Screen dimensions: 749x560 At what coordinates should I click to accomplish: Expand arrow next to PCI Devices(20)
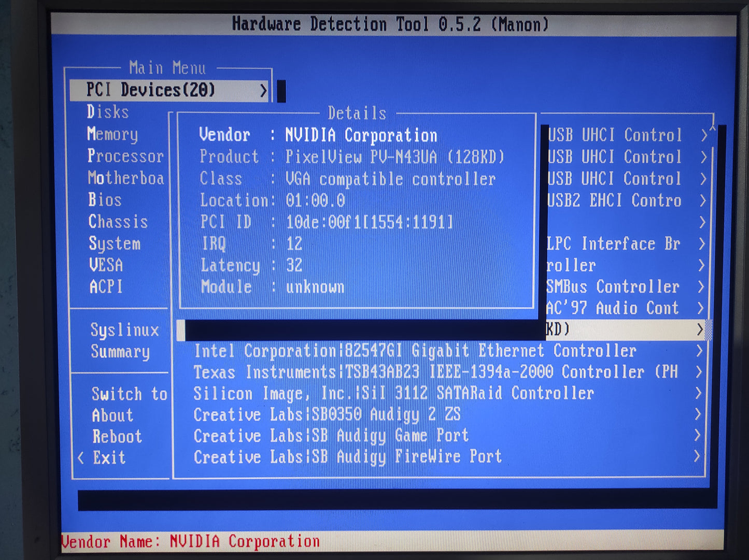pyautogui.click(x=263, y=91)
